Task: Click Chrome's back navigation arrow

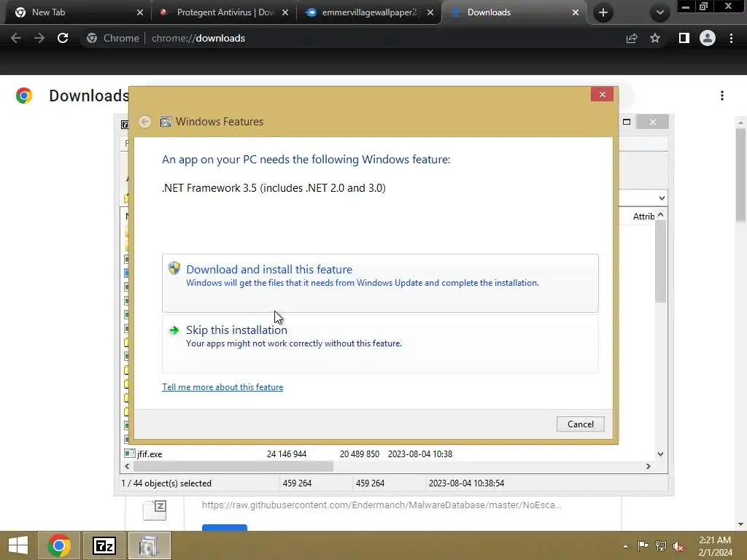Action: pos(16,38)
